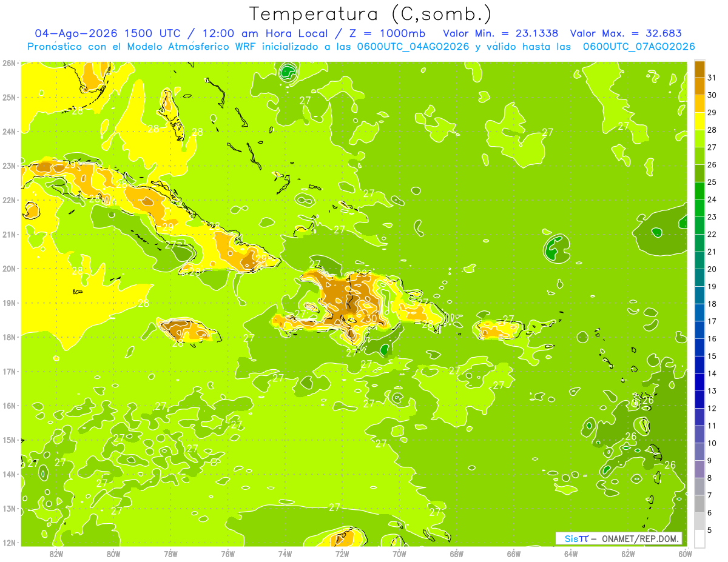The image size is (728, 562).
Task: Click the map title 'Temperatura (C,somb.)'
Action: (370, 13)
